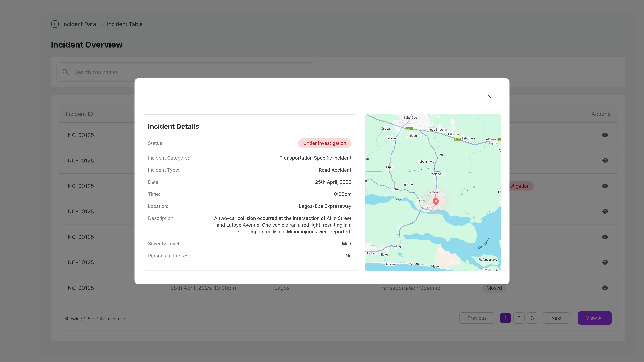Click the Transportation Specific Incident value
This screenshot has width=644, height=362.
[315, 158]
